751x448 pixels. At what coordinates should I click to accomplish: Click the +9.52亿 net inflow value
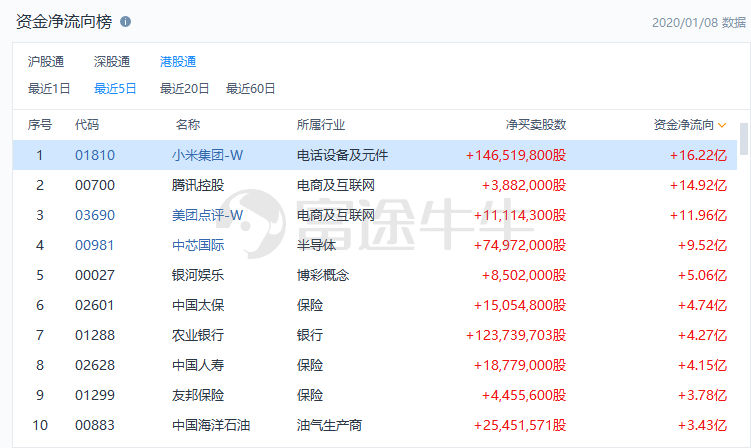tap(702, 245)
